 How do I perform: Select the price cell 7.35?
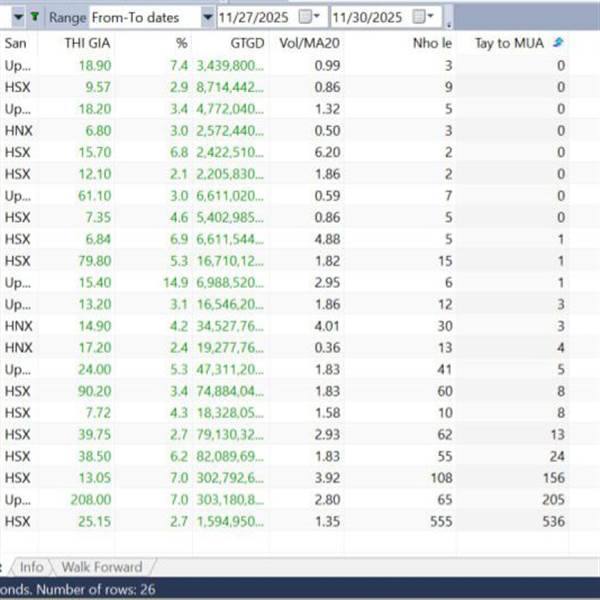pos(98,217)
